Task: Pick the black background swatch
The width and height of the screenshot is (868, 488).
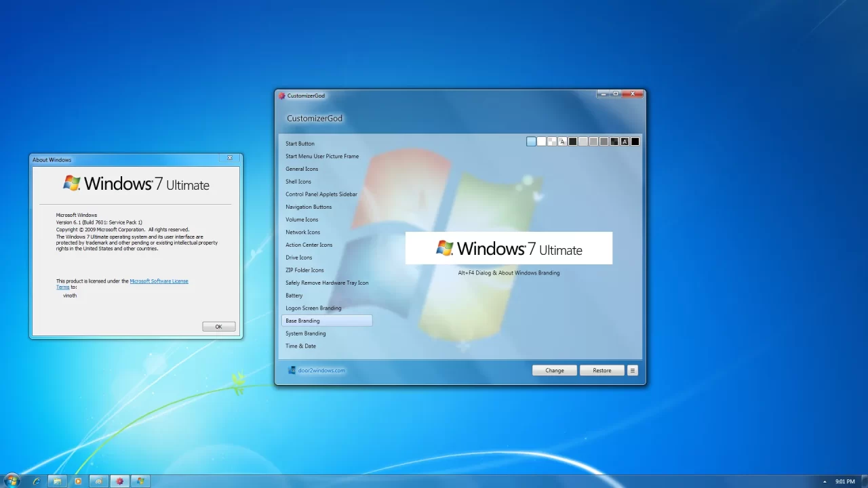Action: [x=635, y=142]
